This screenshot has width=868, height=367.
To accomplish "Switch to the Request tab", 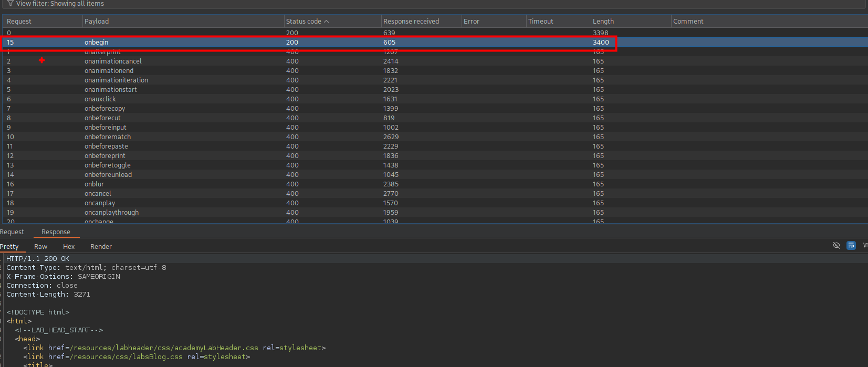I will pyautogui.click(x=12, y=232).
